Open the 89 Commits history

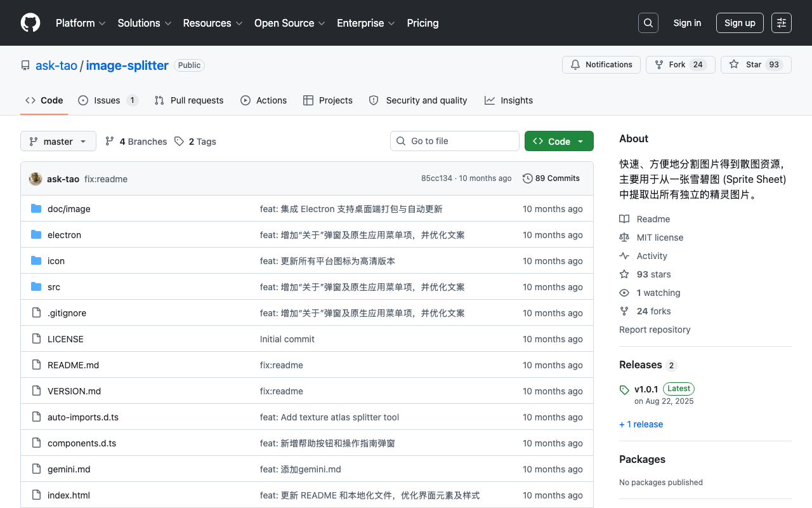point(551,178)
